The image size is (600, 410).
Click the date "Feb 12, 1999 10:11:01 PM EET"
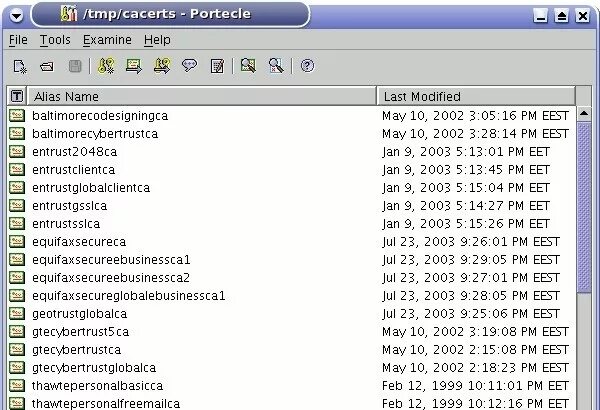475,385
